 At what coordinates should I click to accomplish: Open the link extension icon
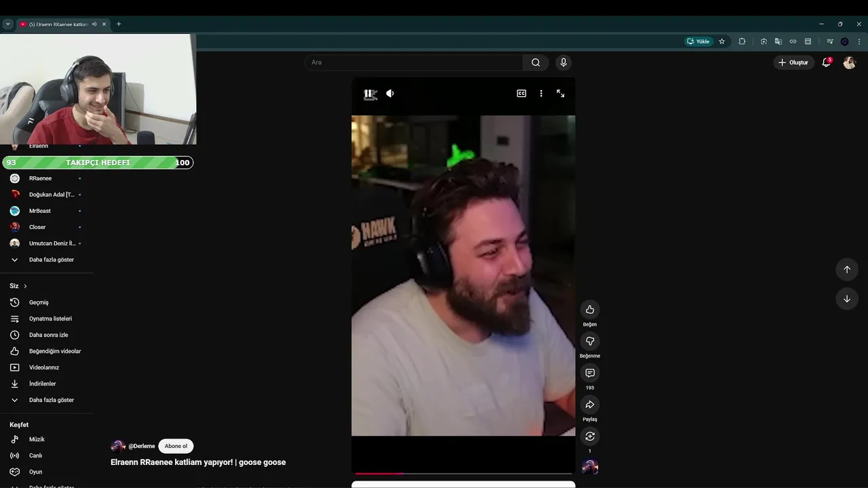point(793,41)
